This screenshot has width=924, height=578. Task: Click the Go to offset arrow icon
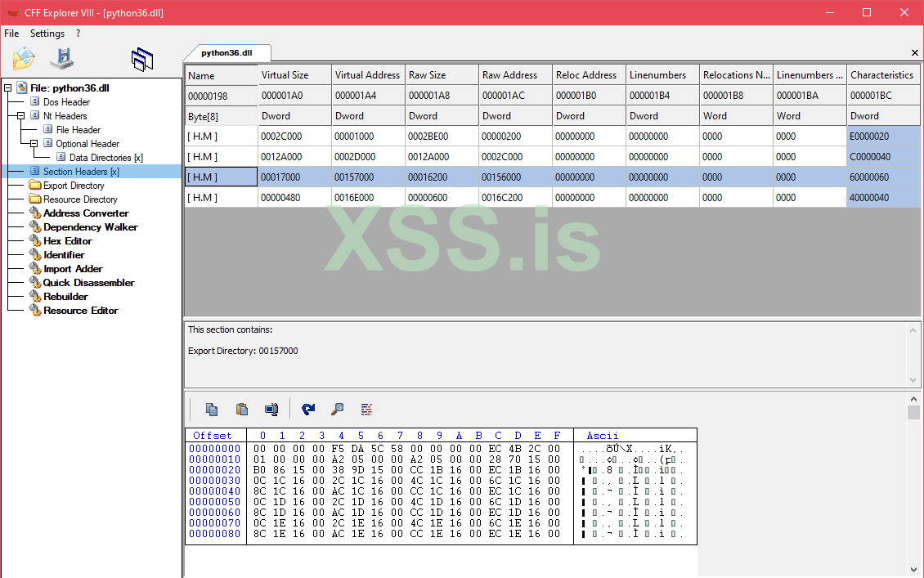307,409
